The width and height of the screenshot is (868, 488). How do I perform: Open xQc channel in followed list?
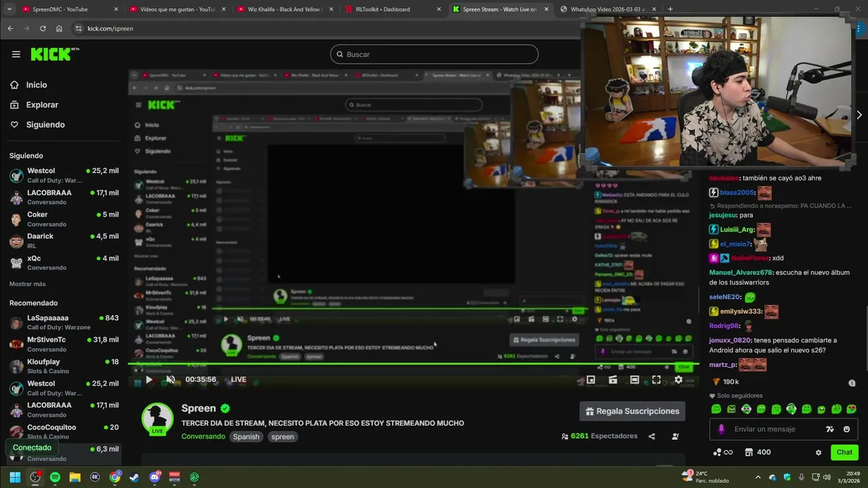pos(64,262)
